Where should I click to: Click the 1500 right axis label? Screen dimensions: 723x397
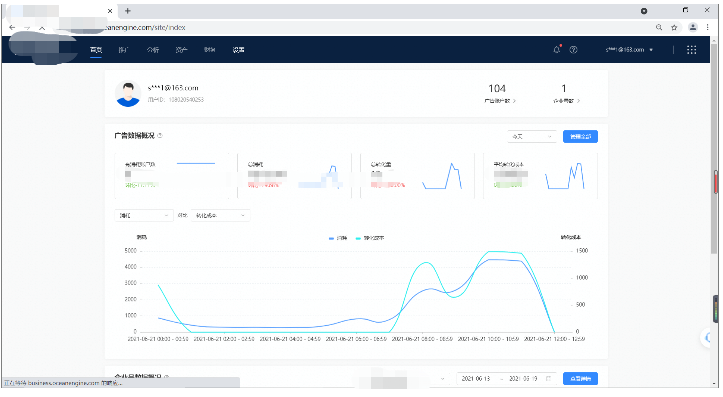582,251
